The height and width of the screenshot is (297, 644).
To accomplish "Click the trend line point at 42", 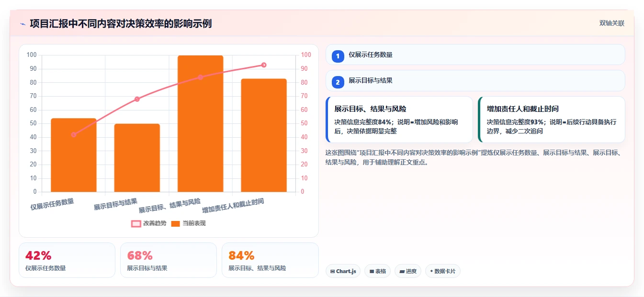I will (x=74, y=134).
